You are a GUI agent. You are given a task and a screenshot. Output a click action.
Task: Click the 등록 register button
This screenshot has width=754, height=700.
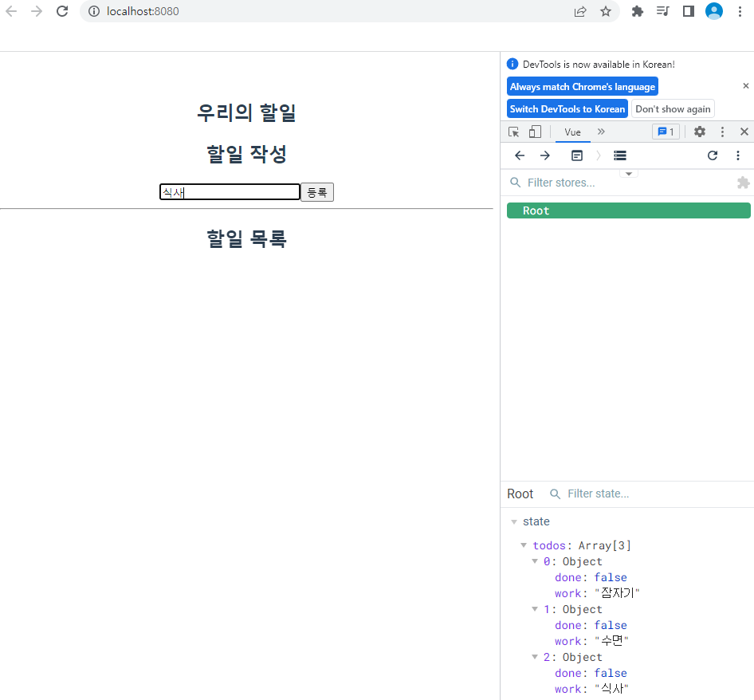coord(317,192)
